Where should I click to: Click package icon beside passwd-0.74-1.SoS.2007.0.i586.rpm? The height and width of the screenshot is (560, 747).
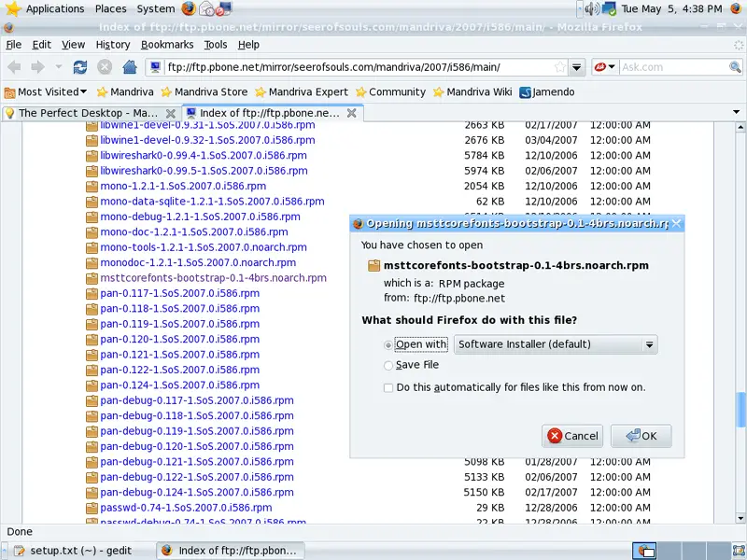pos(92,508)
